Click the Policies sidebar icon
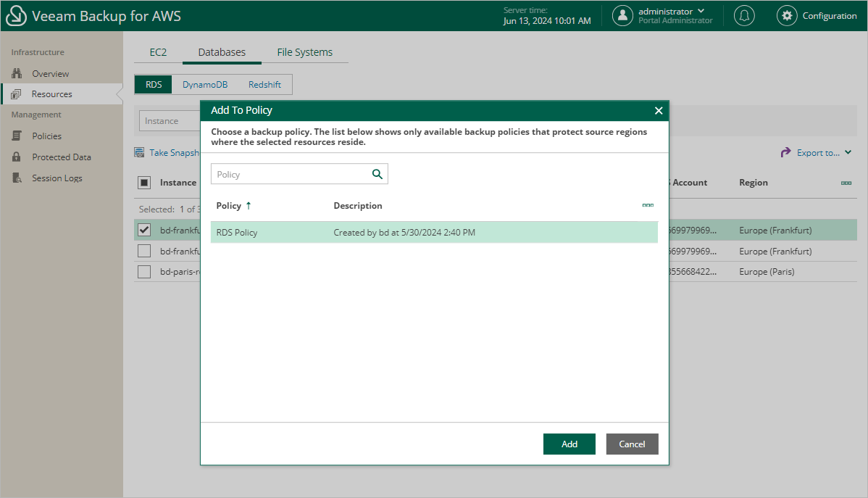This screenshot has height=498, width=868. [17, 136]
